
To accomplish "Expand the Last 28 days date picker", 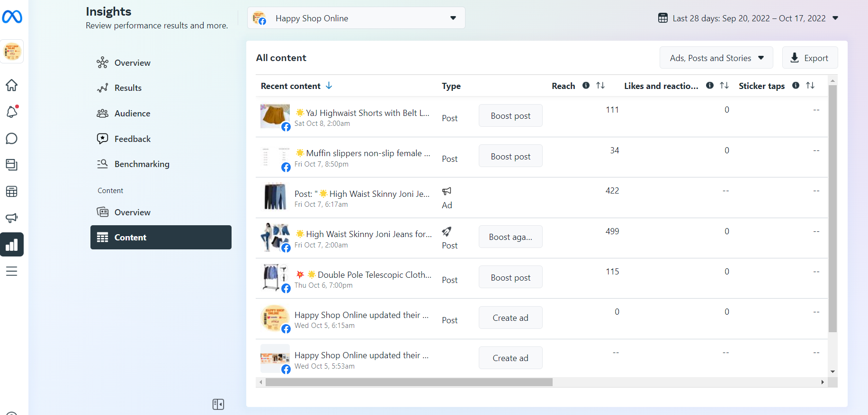I will click(x=748, y=18).
